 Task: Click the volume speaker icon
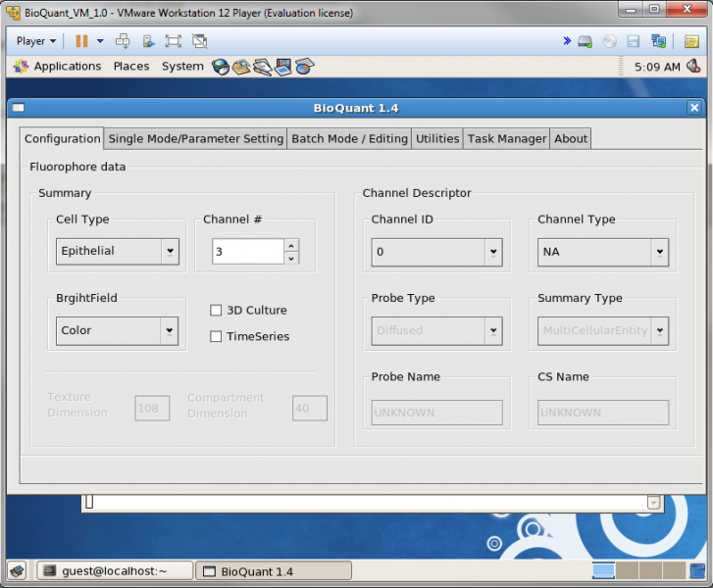click(693, 67)
